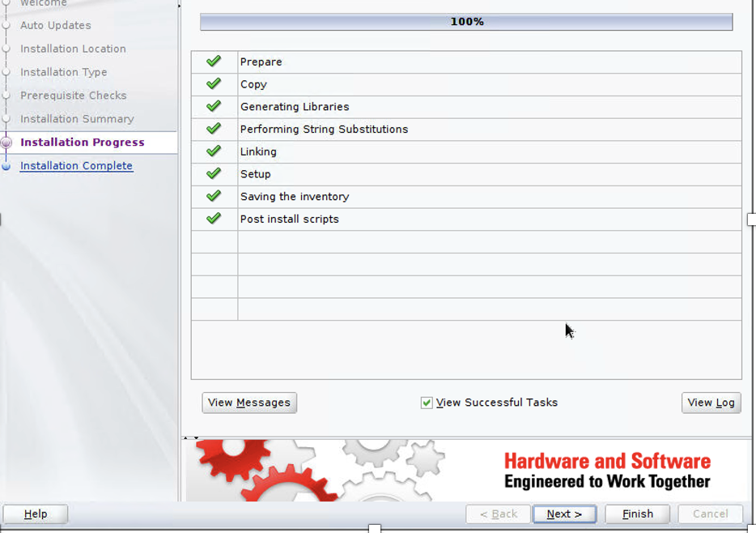Click the Installation Progress step bullet icon
This screenshot has height=533, width=756.
point(6,143)
